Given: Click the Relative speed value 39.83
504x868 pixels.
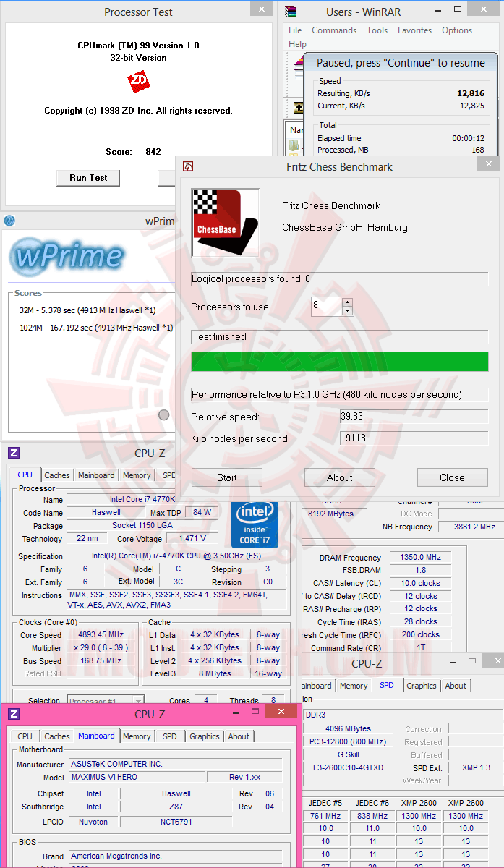Looking at the screenshot, I should (x=414, y=417).
